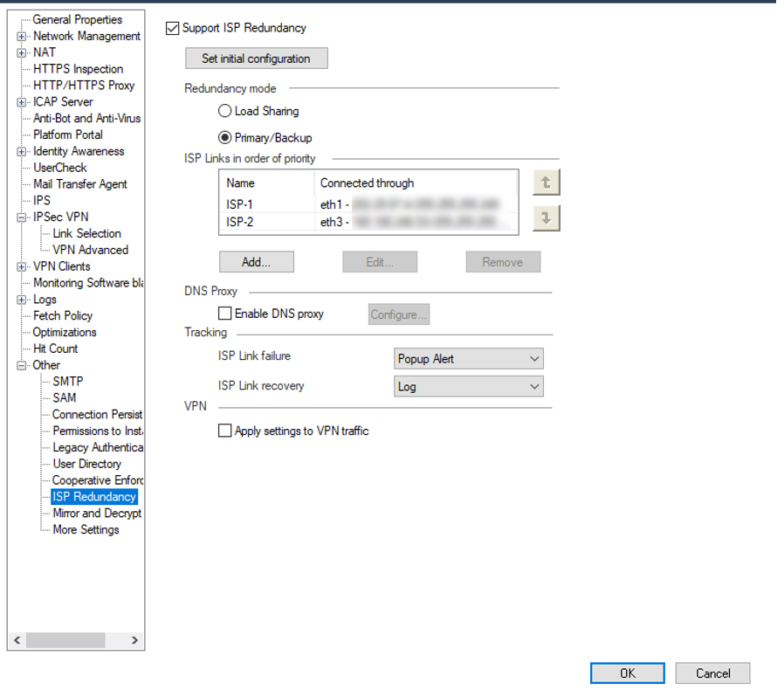Open More Settings page
784x690 pixels.
pos(86,530)
